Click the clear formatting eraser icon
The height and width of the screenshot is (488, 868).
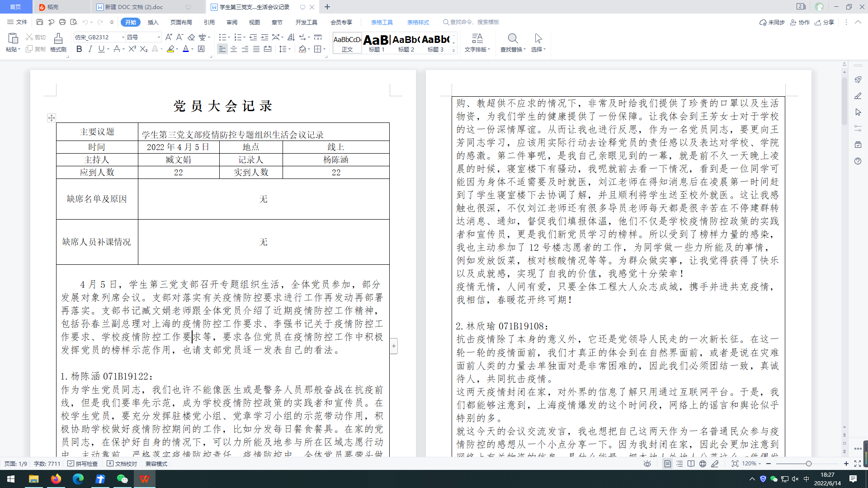(191, 37)
